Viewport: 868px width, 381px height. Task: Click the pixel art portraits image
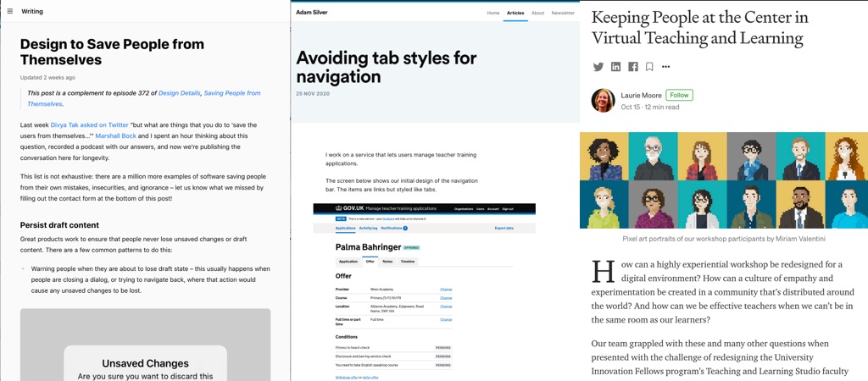coord(723,179)
